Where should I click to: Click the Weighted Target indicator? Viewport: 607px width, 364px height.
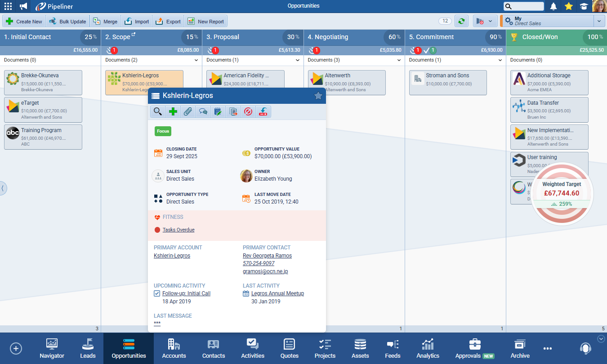coord(562,194)
